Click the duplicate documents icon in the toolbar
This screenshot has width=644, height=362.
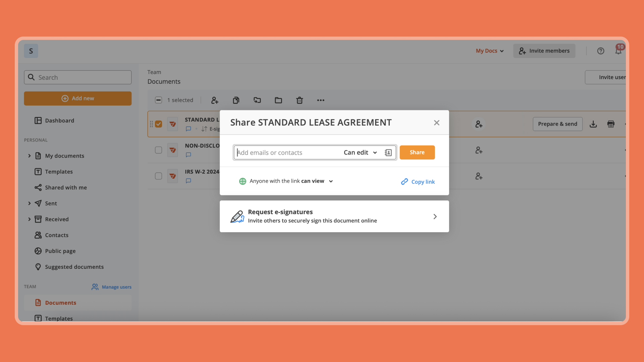[x=236, y=100]
